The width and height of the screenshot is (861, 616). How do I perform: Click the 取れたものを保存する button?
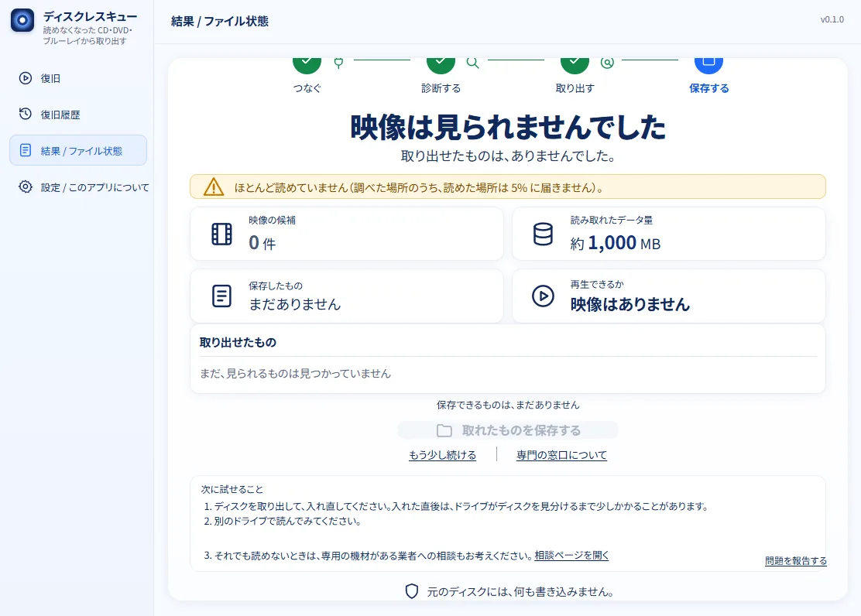tap(508, 429)
